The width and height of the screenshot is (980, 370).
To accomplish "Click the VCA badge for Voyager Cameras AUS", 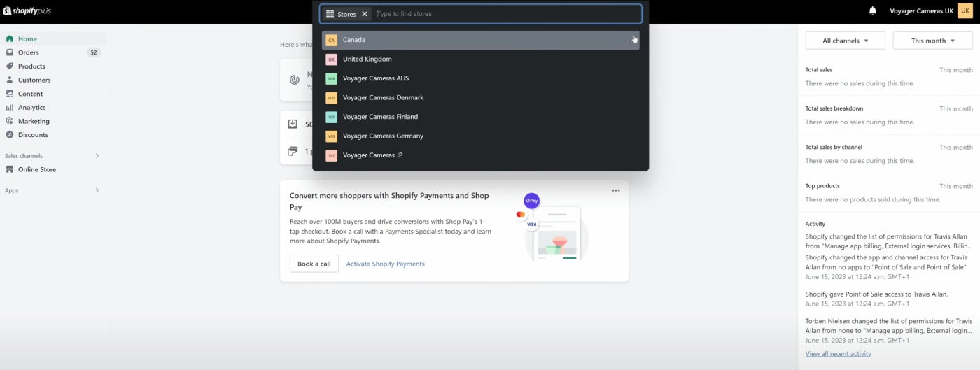I will (x=331, y=78).
